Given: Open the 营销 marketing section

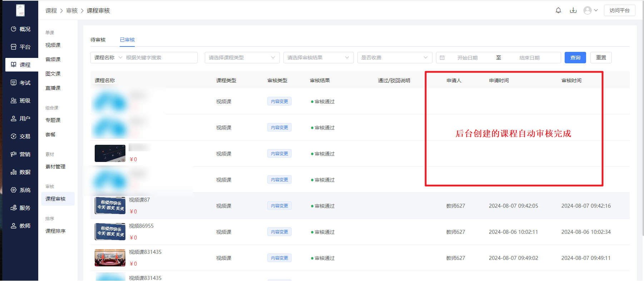Looking at the screenshot, I should pyautogui.click(x=21, y=154).
